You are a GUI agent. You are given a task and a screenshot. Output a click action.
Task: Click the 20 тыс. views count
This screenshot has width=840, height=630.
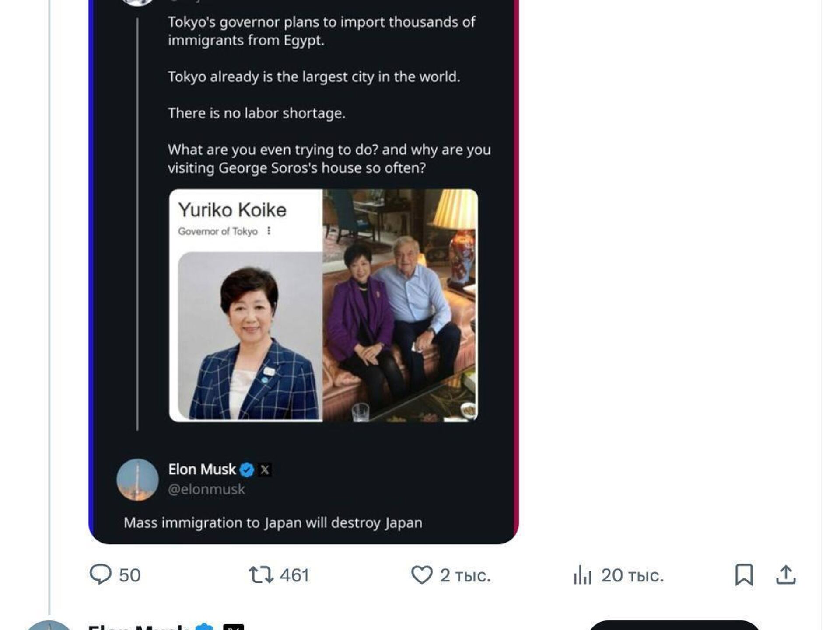click(632, 575)
